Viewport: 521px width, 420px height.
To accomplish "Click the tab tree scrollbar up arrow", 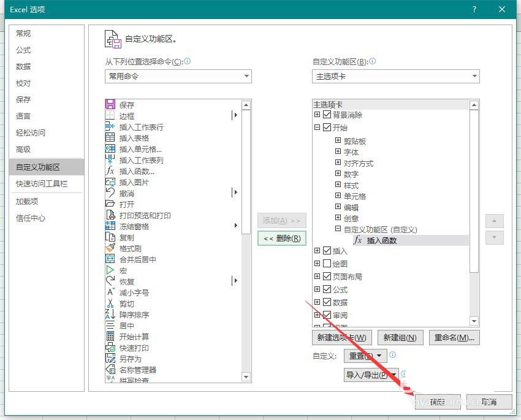I will click(474, 105).
